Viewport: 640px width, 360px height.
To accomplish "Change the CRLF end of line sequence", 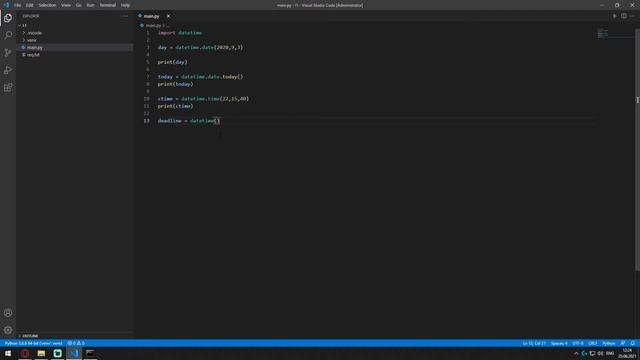I will (x=593, y=343).
